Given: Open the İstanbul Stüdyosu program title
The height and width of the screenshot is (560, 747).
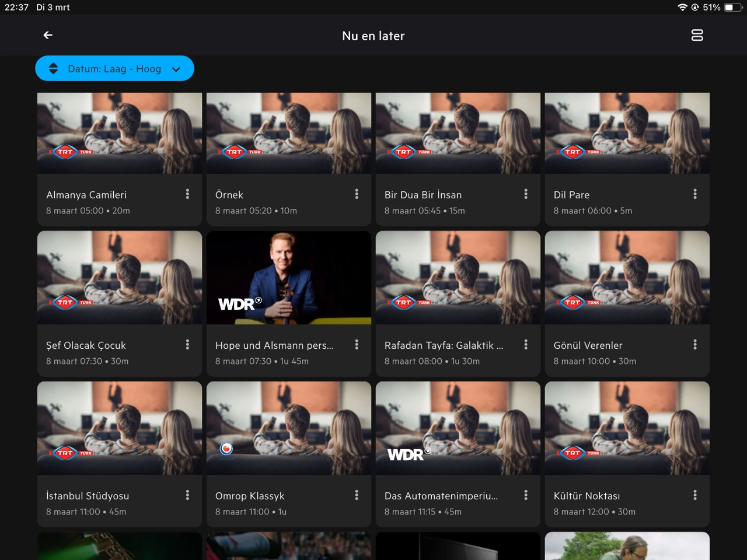Looking at the screenshot, I should (x=88, y=496).
